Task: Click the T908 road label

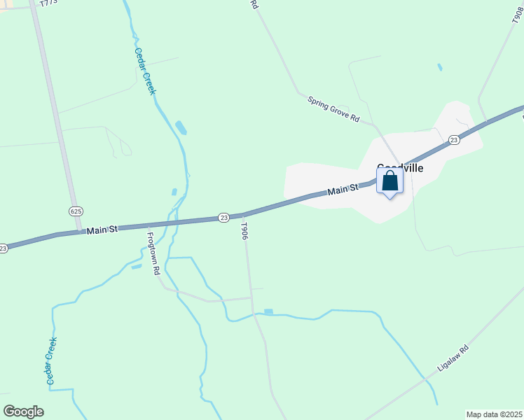Action: coord(518,15)
